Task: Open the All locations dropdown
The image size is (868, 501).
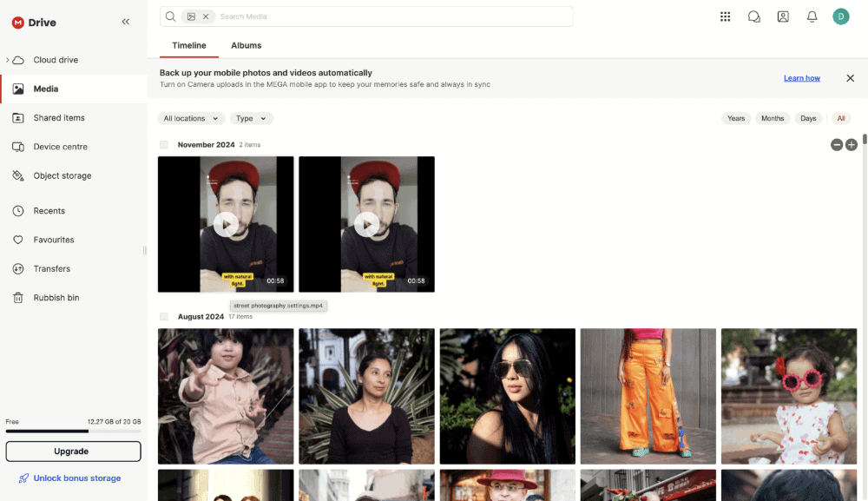Action: pyautogui.click(x=191, y=118)
